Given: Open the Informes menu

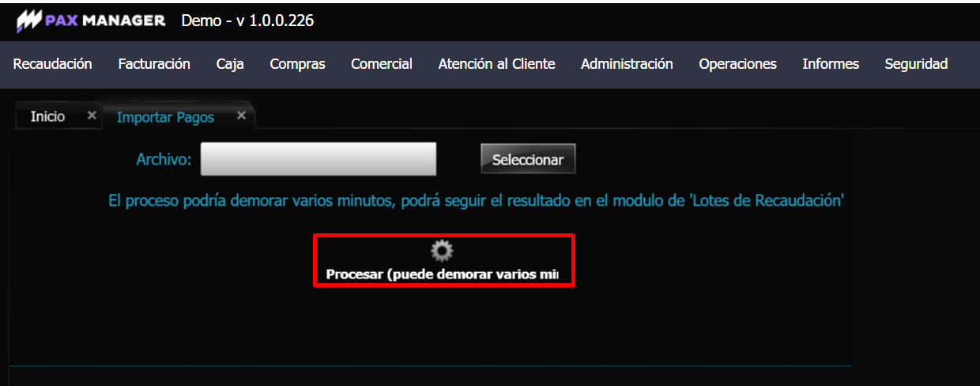Looking at the screenshot, I should point(831,64).
